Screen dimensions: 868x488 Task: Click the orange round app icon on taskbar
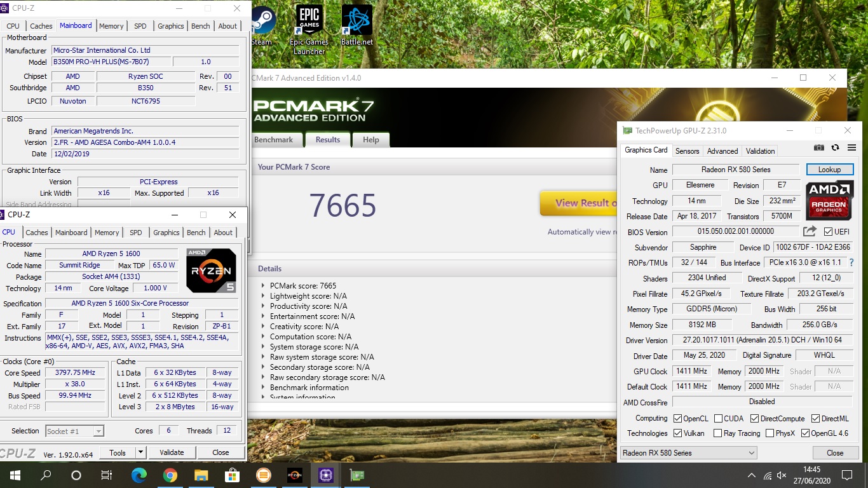coord(263,475)
